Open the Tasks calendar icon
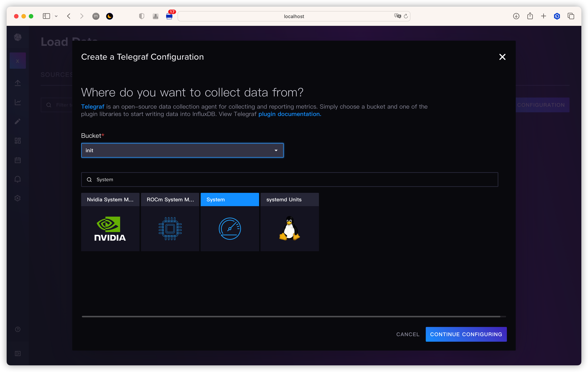The width and height of the screenshot is (588, 372). tap(18, 160)
